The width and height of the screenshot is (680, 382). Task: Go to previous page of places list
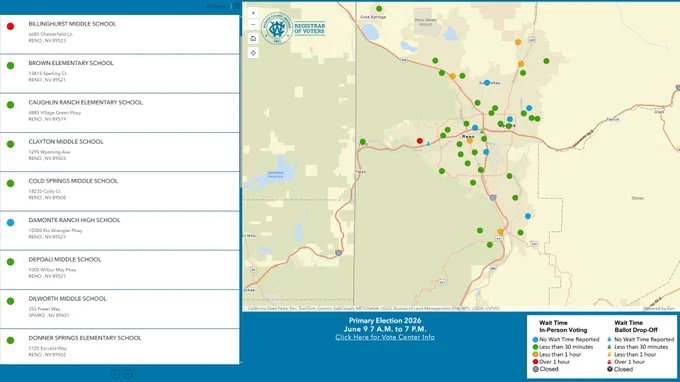(115, 374)
